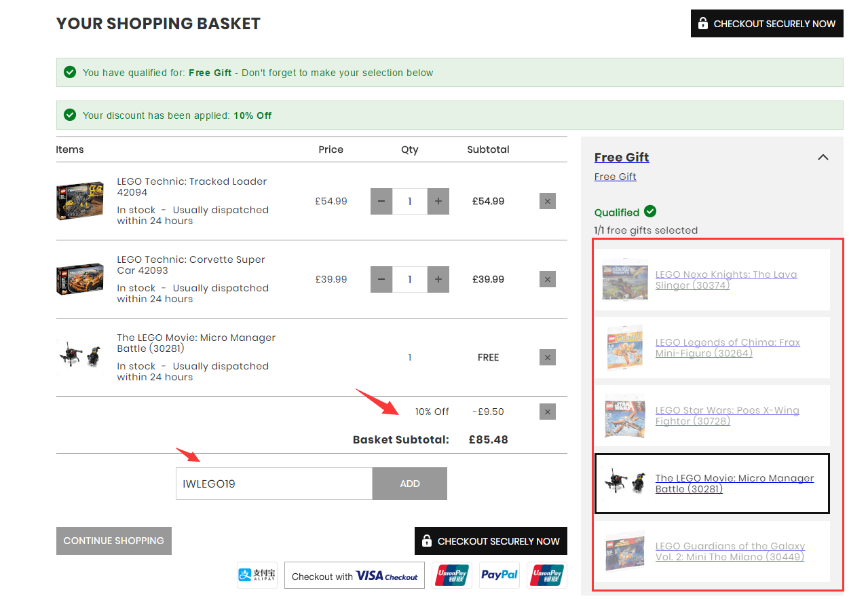This screenshot has width=868, height=599.
Task: Remove the 10% Off discount
Action: 548,412
